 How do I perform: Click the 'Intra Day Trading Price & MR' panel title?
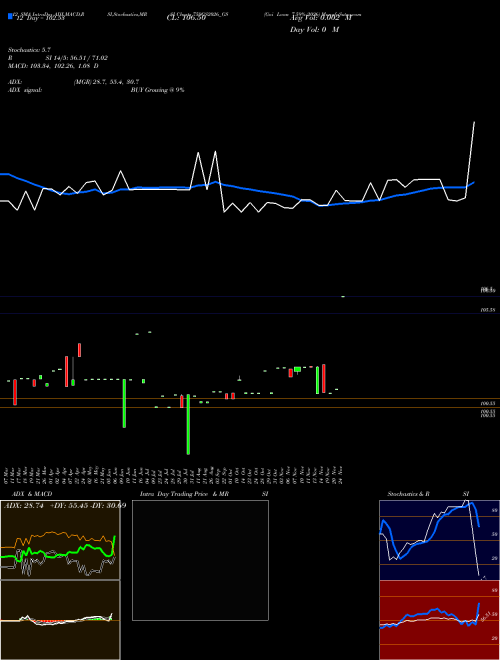[x=184, y=494]
